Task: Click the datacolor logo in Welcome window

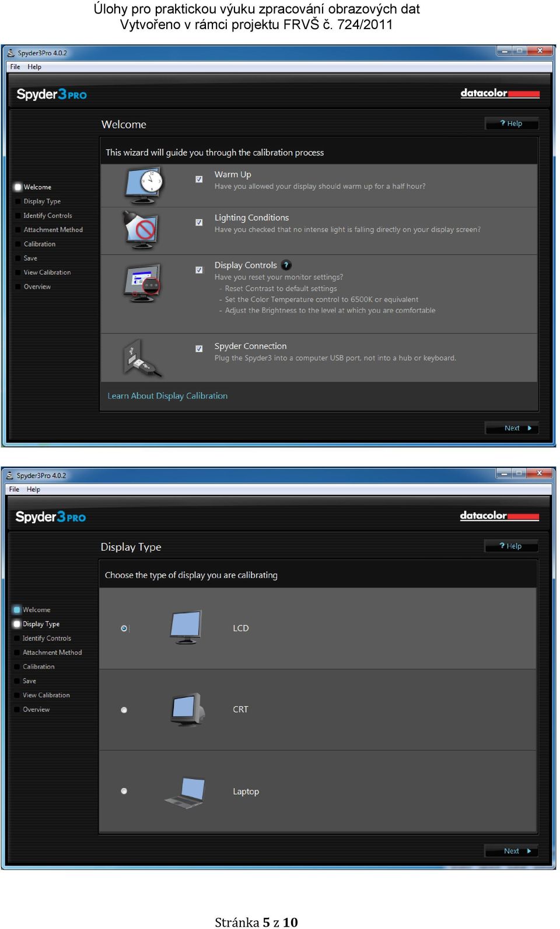Action: click(x=500, y=93)
